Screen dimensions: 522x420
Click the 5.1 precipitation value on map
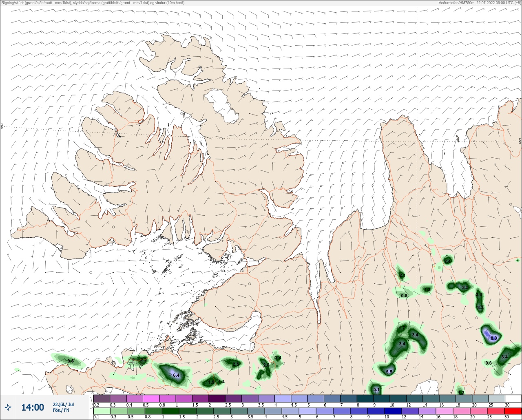(x=376, y=390)
